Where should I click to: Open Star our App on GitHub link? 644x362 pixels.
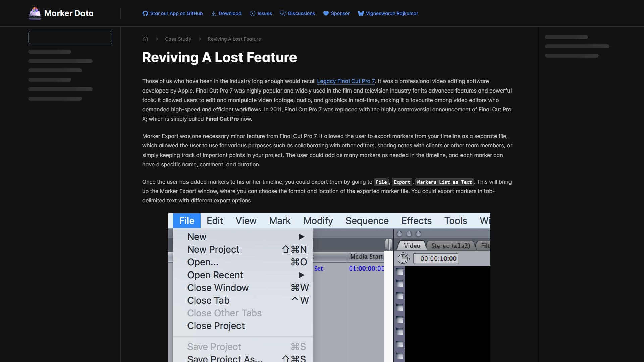pyautogui.click(x=176, y=13)
